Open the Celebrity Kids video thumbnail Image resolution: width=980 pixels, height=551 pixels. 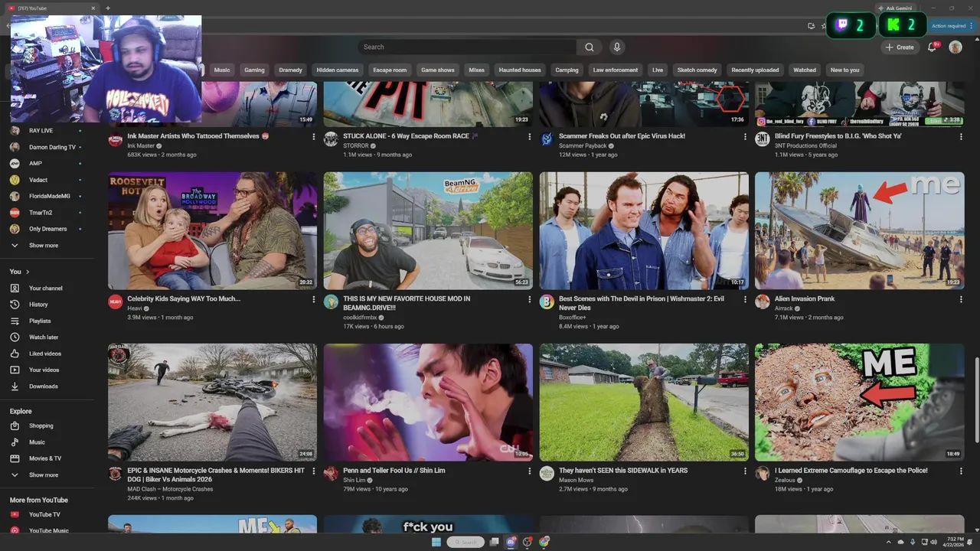click(x=212, y=230)
